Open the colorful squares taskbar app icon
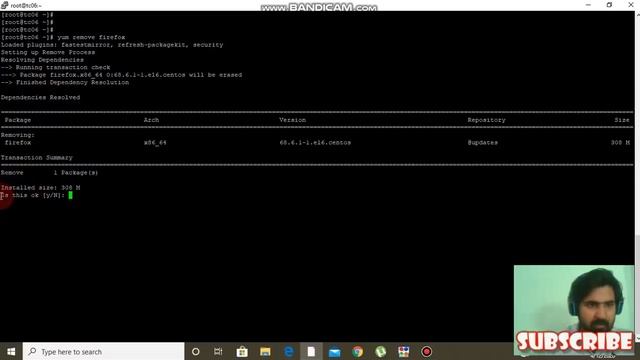Viewport: 640px width, 360px height. click(x=404, y=351)
